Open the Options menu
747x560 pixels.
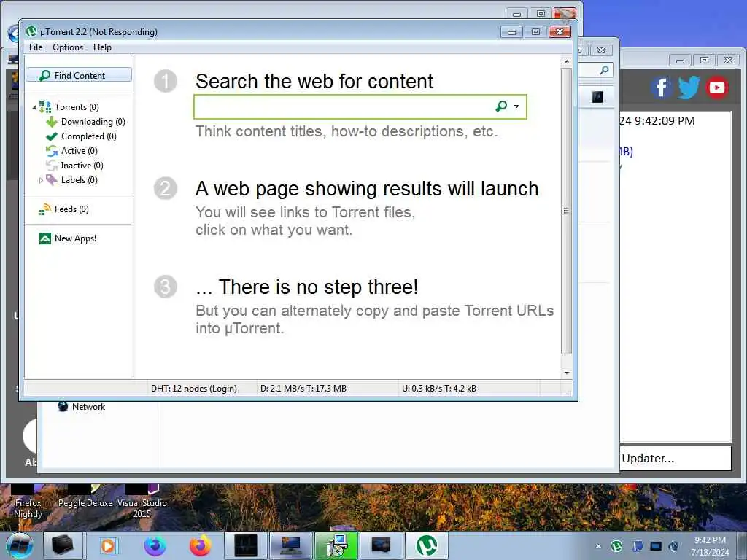[68, 47]
